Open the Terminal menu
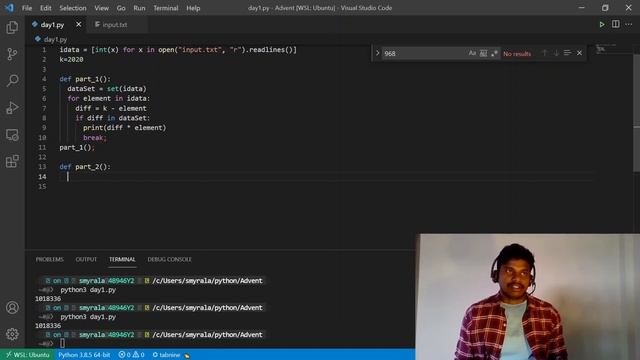 (x=166, y=8)
